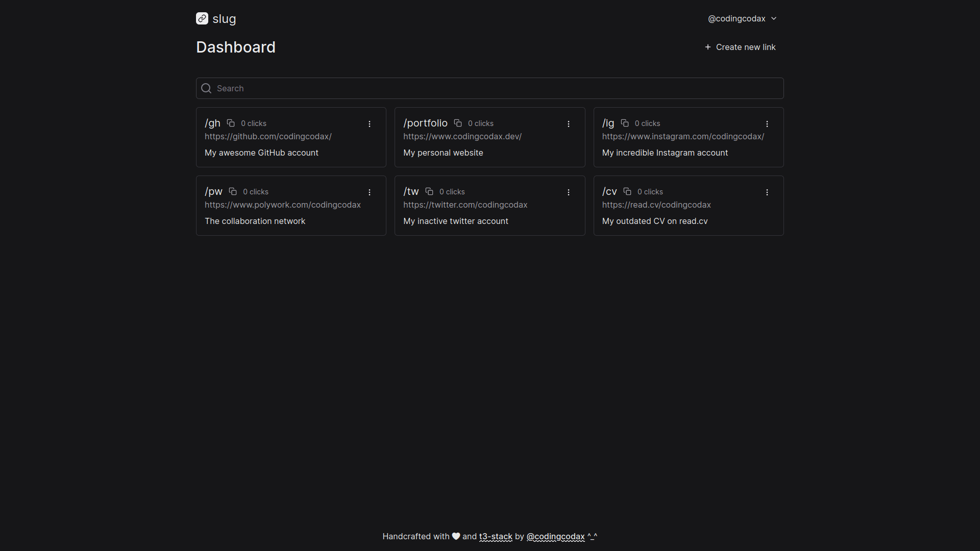Click the search magnifier icon
Screen dimensions: 980x551
tap(206, 88)
